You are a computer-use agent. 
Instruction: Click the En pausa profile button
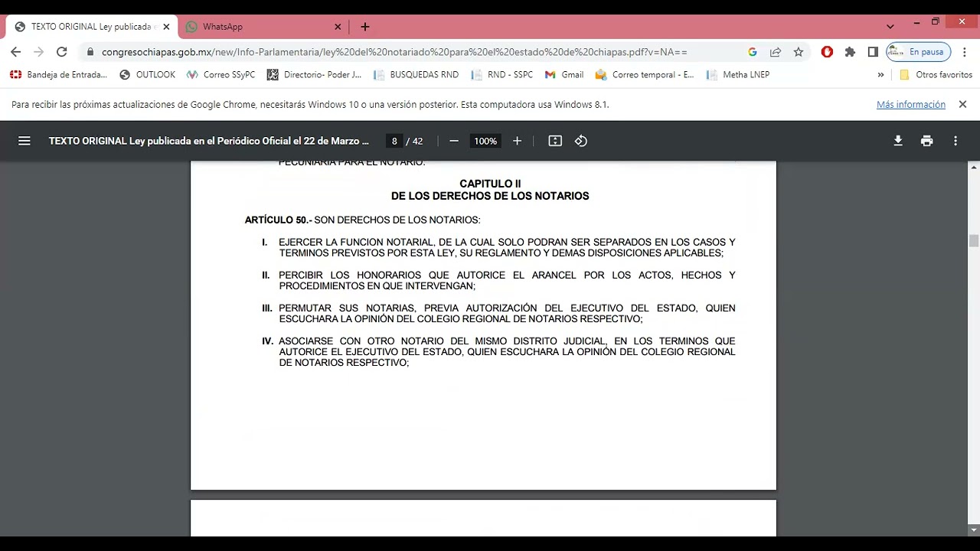[918, 52]
